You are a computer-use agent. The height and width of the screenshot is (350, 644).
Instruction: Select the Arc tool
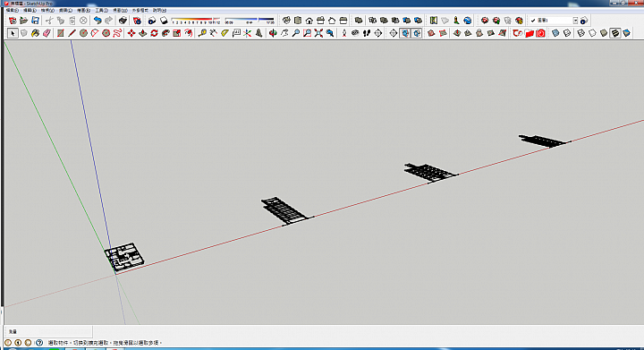[95, 33]
